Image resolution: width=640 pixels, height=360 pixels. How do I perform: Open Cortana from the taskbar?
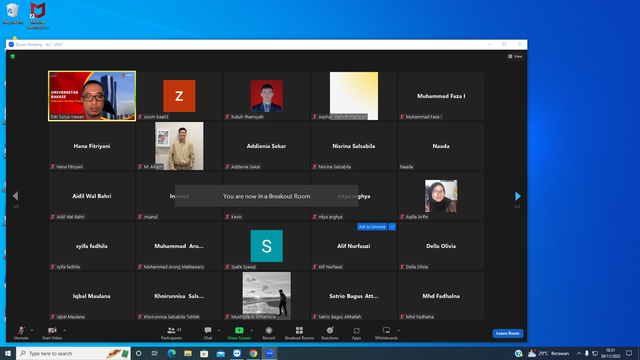click(139, 353)
